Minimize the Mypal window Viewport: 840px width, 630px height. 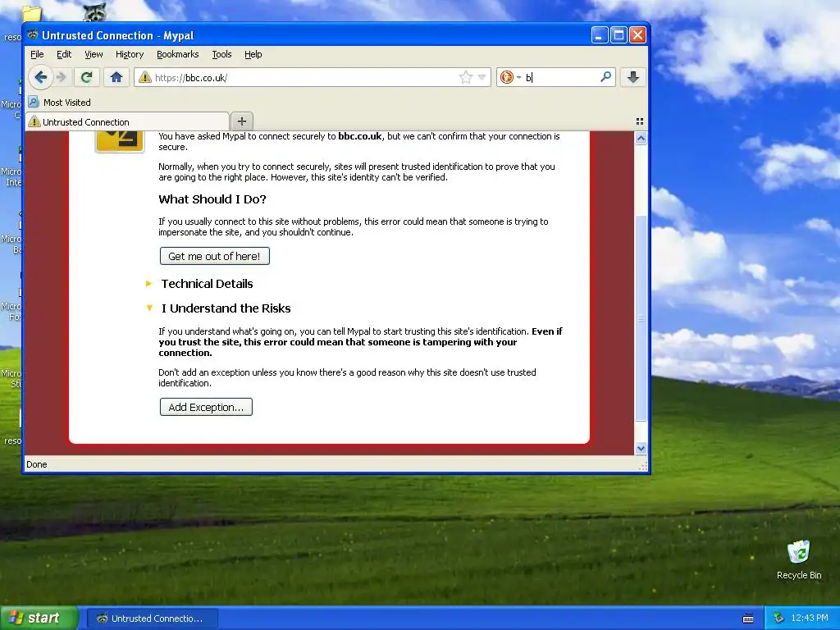coord(600,35)
